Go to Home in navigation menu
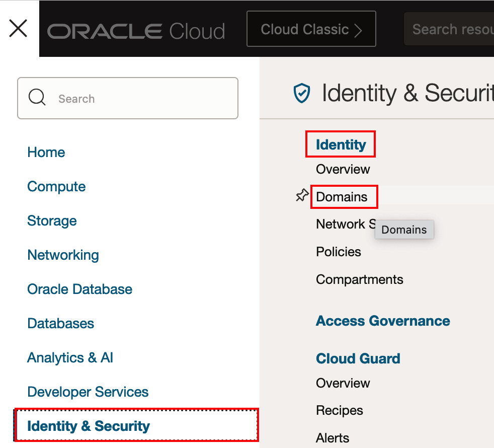The image size is (494, 448). pyautogui.click(x=46, y=153)
